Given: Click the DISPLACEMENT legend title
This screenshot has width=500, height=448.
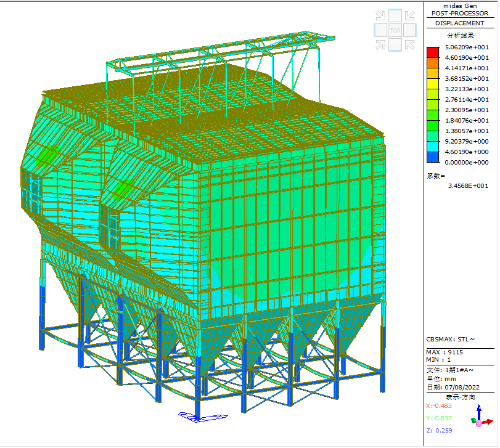Looking at the screenshot, I should (460, 23).
